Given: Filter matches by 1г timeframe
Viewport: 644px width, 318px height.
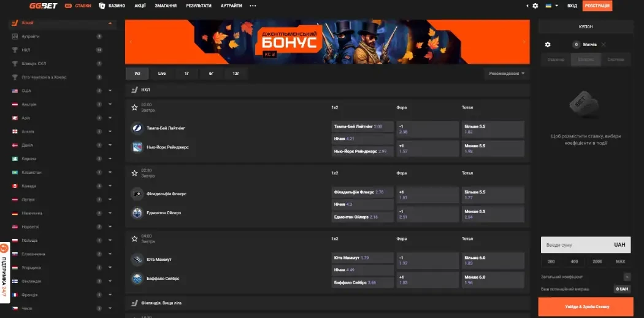Looking at the screenshot, I should pos(186,74).
